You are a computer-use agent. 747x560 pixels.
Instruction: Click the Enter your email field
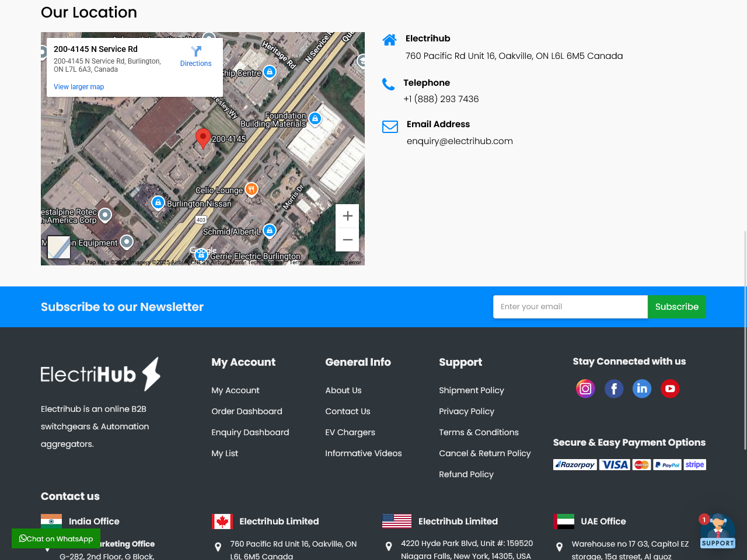[570, 307]
